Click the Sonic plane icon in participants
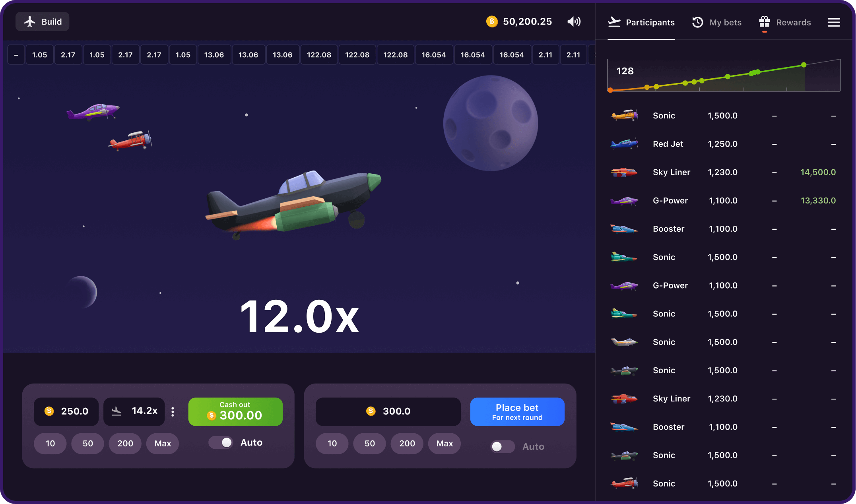This screenshot has height=504, width=856. [624, 115]
